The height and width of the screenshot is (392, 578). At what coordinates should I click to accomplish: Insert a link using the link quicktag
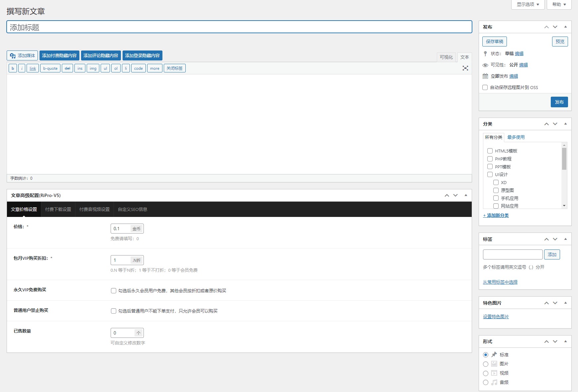33,68
